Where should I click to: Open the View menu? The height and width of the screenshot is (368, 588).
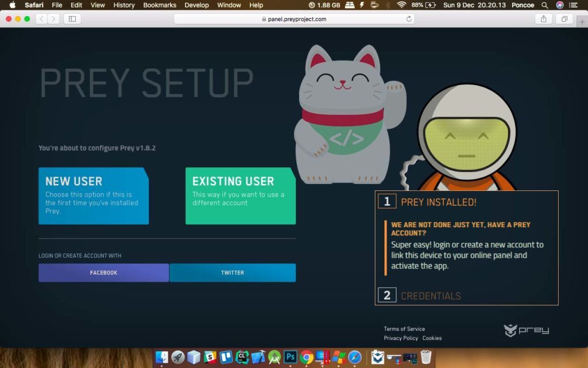(x=98, y=5)
